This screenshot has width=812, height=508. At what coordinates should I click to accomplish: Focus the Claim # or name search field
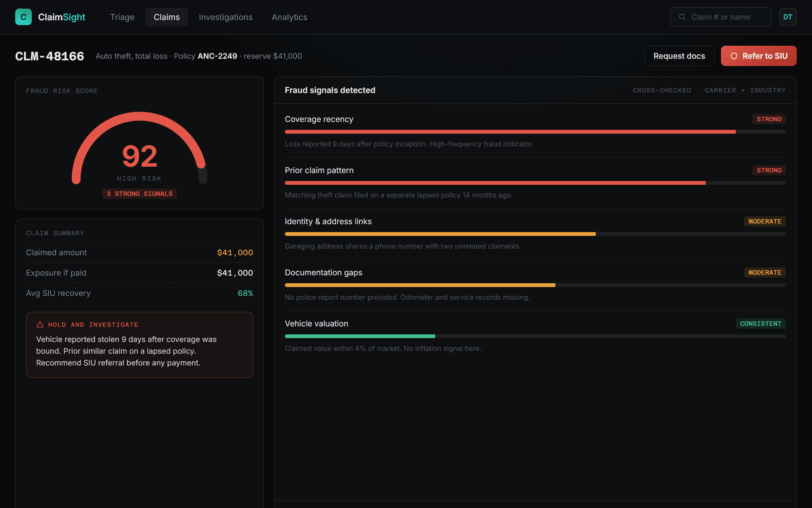pyautogui.click(x=720, y=17)
